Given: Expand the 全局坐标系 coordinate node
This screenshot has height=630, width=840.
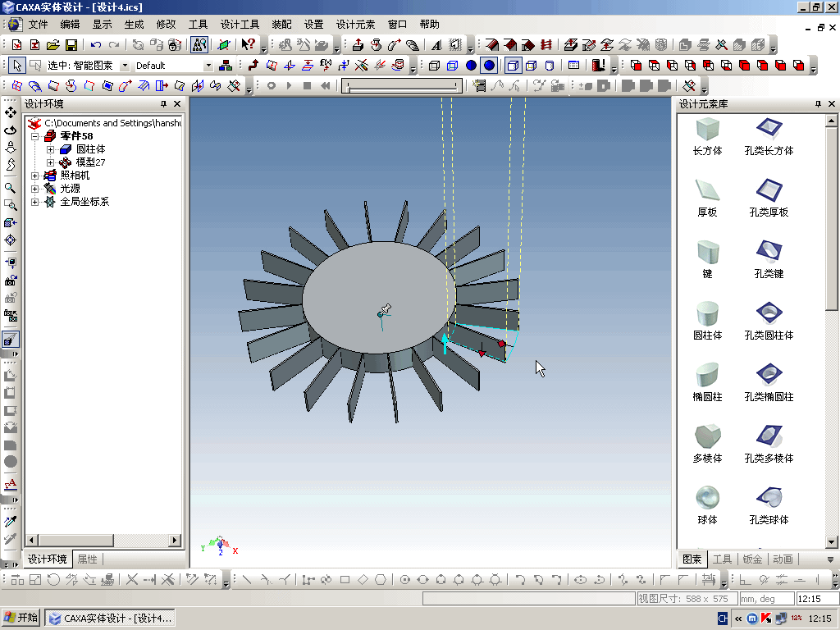Looking at the screenshot, I should (34, 202).
